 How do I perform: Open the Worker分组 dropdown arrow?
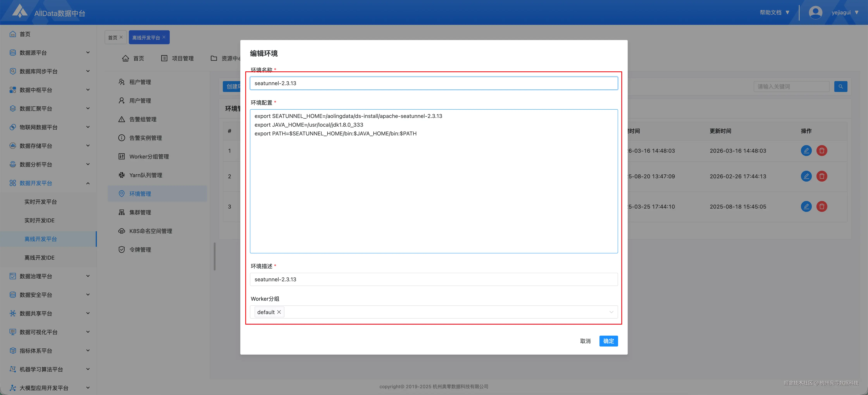coord(611,312)
